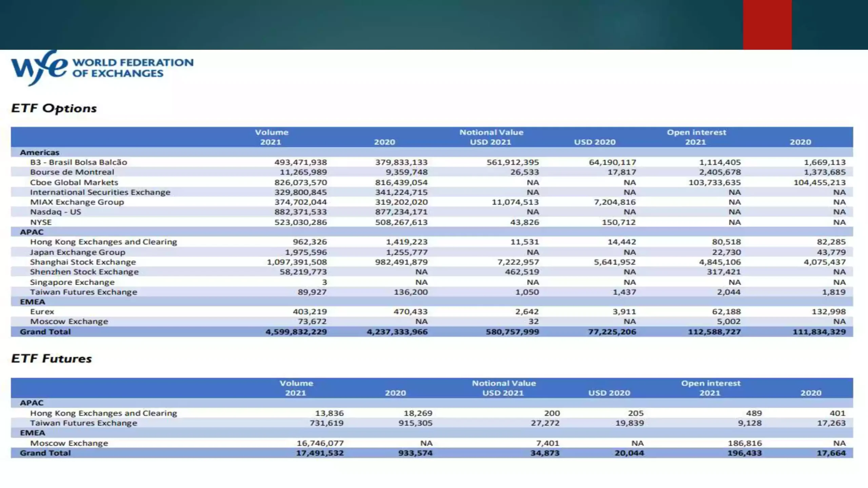Click the 'Americas' region header

click(40, 152)
